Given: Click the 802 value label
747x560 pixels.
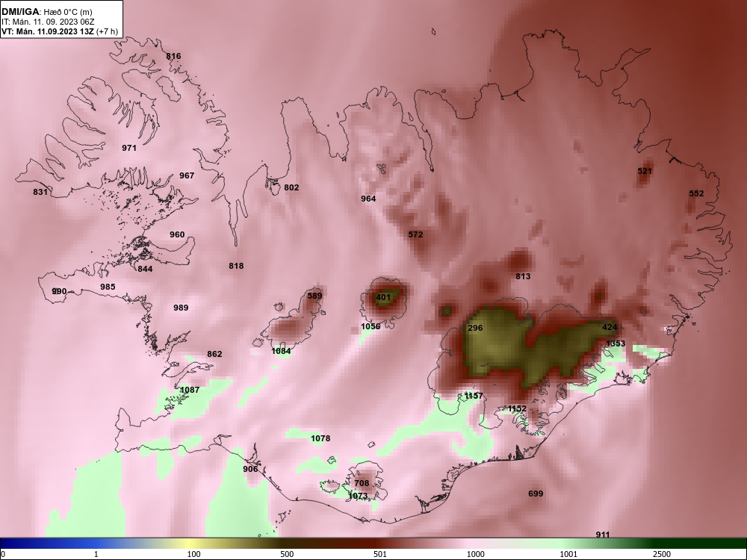Looking at the screenshot, I should [291, 187].
